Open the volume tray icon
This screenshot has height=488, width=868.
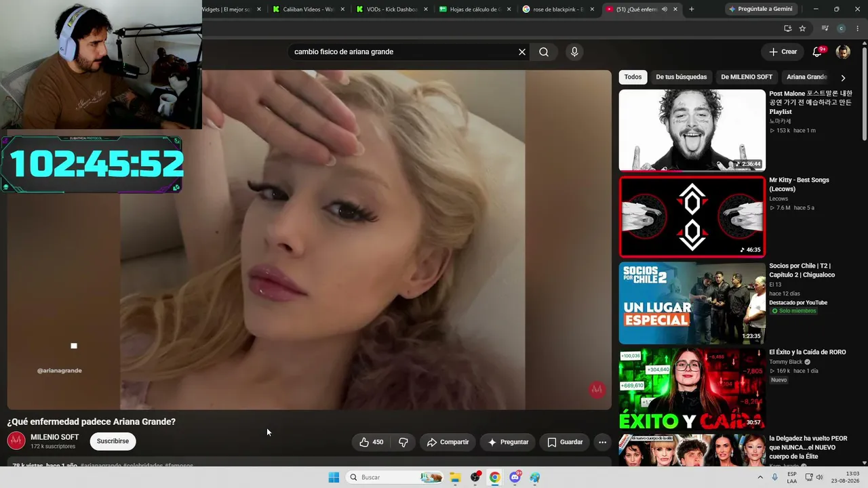pos(819,477)
